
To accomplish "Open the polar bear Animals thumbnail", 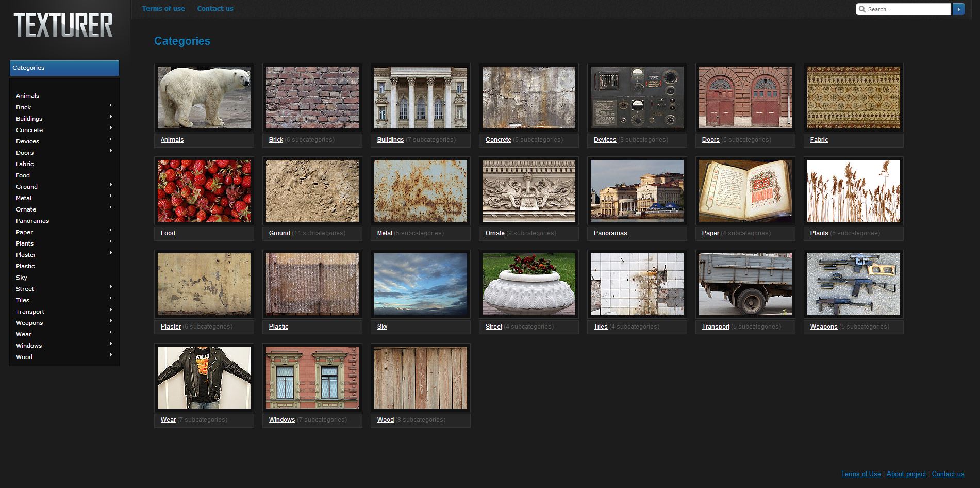I will (x=204, y=97).
